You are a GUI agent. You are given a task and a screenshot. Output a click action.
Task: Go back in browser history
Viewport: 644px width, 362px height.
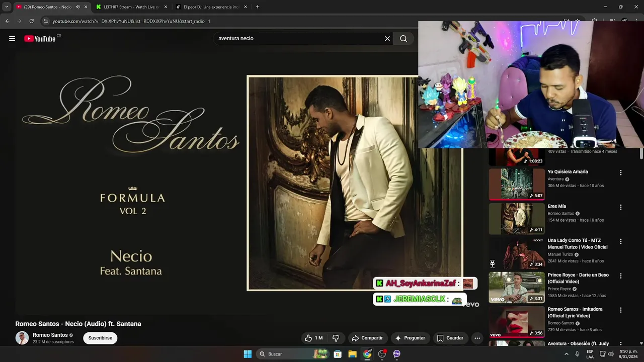[7, 21]
